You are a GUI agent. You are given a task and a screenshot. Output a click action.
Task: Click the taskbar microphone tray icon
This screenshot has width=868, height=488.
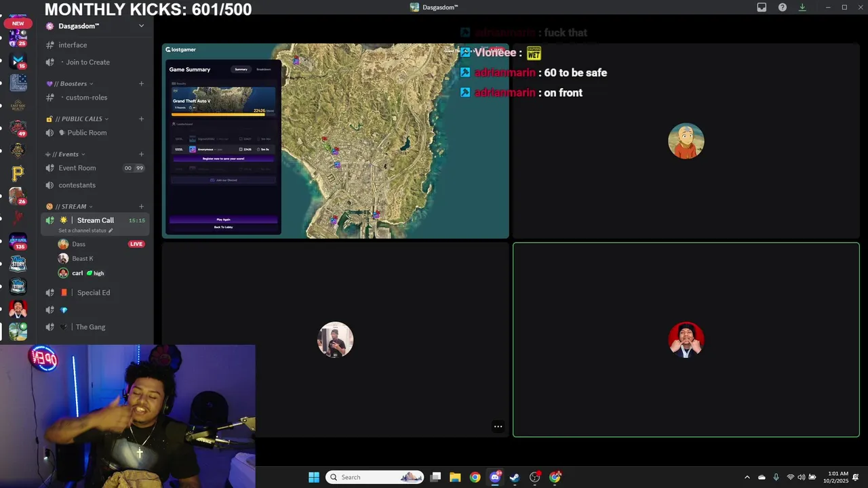(776, 477)
